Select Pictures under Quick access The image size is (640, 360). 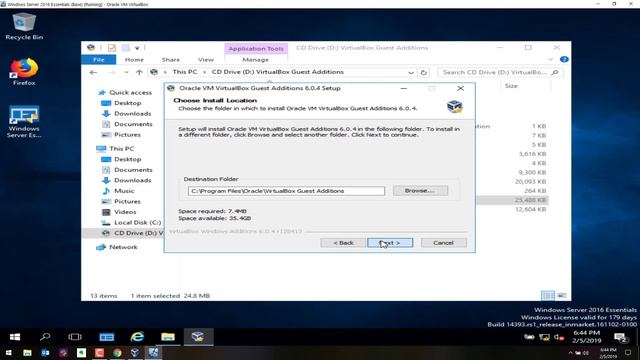point(127,135)
